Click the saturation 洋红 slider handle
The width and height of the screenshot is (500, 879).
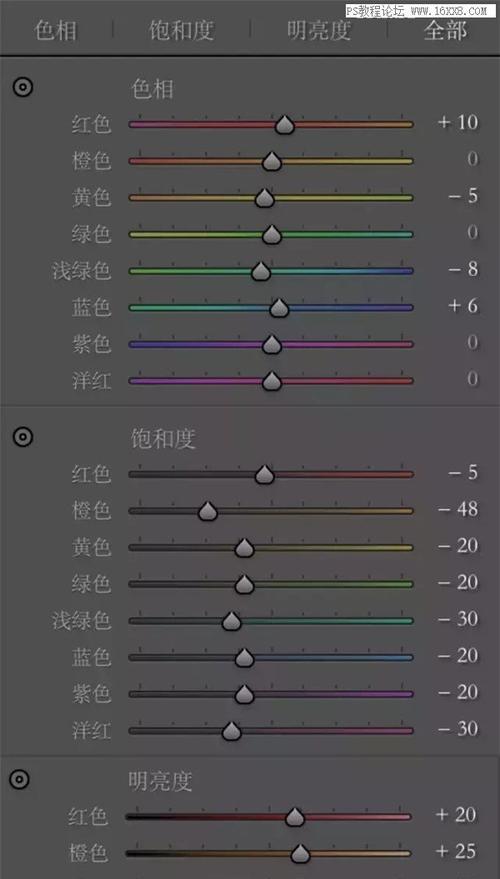232,731
